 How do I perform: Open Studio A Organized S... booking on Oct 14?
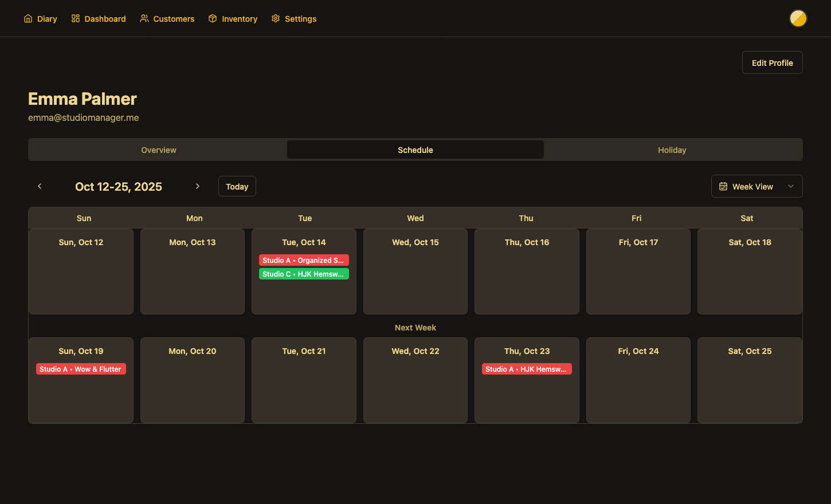304,261
